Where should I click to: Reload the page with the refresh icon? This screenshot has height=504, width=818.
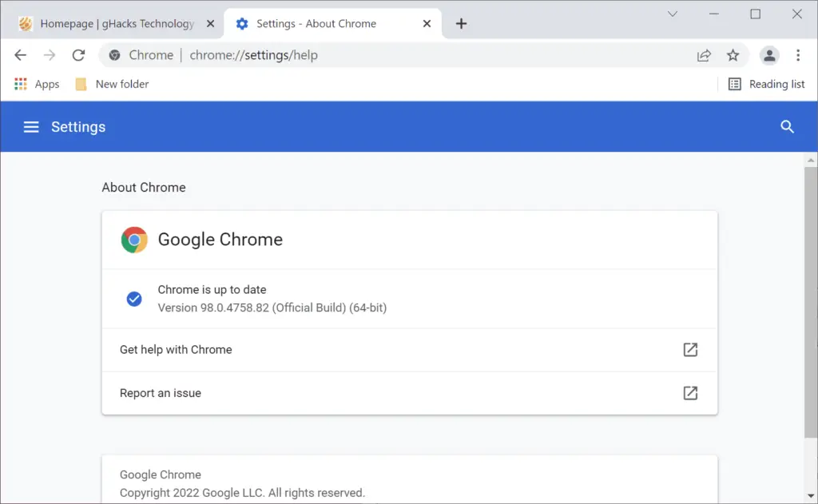[x=78, y=55]
